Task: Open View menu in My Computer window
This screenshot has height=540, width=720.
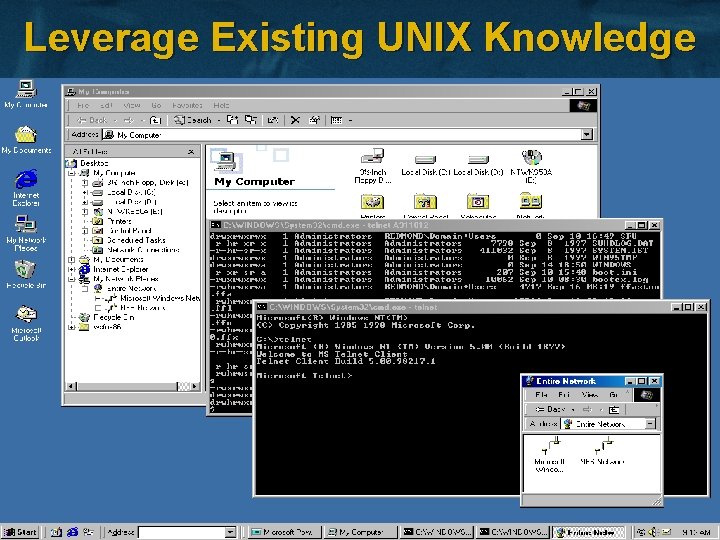Action: tap(131, 105)
